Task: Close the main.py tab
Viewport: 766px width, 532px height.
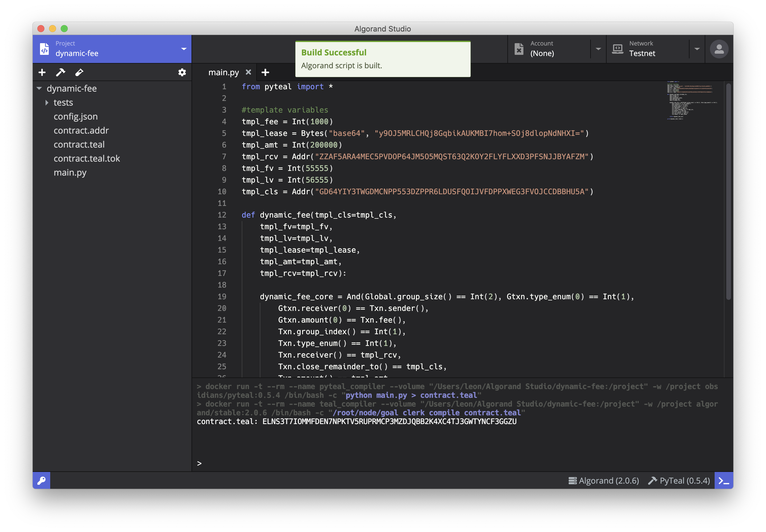Action: [248, 72]
